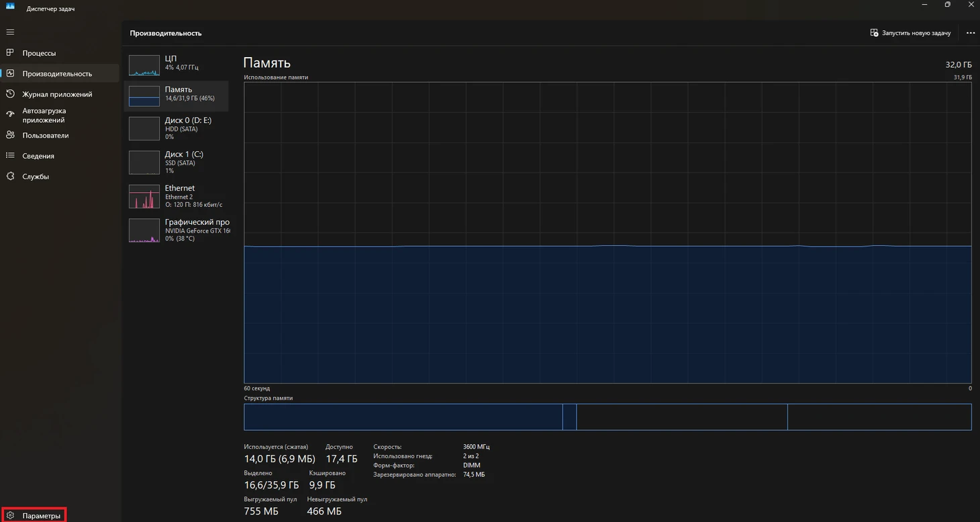The image size is (980, 522).
Task: Click the 755 МБ paged pool value
Action: pos(261,511)
